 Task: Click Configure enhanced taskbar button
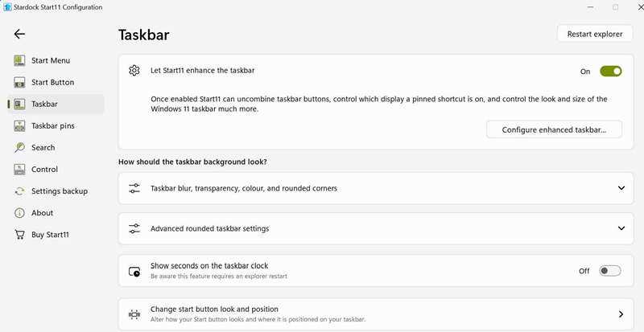click(x=554, y=129)
